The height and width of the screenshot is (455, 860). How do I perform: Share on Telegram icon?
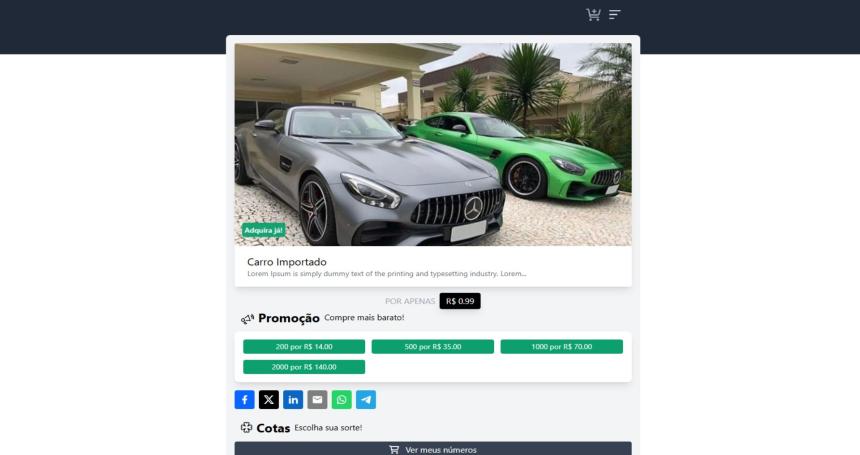click(366, 400)
